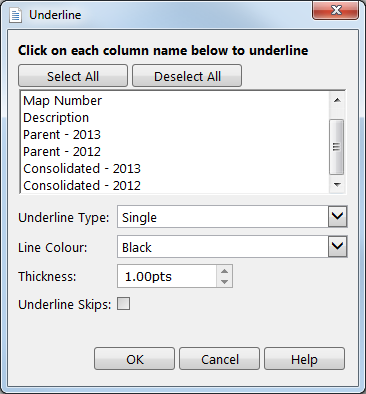Click the document icon in the title bar
Viewport: 366px width, 394px height.
[15, 15]
